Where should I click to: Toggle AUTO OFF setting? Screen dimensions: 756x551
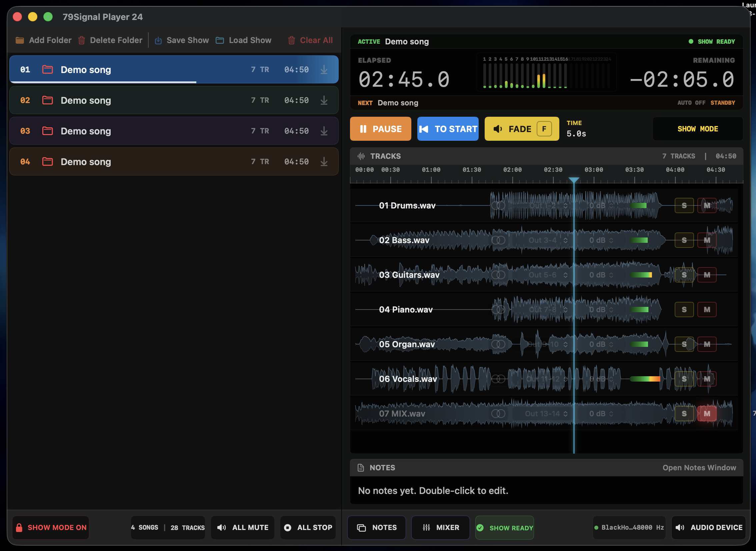click(x=691, y=103)
